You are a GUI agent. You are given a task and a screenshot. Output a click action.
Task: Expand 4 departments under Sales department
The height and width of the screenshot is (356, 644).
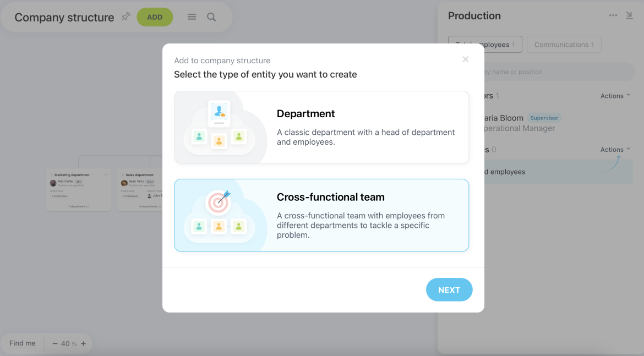pos(151,206)
